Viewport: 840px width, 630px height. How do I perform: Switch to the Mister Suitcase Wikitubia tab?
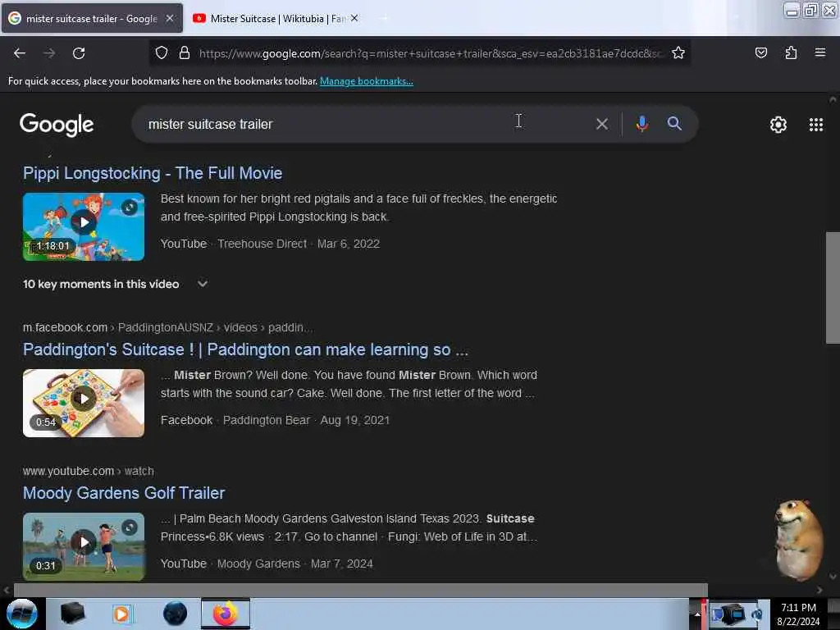point(275,18)
